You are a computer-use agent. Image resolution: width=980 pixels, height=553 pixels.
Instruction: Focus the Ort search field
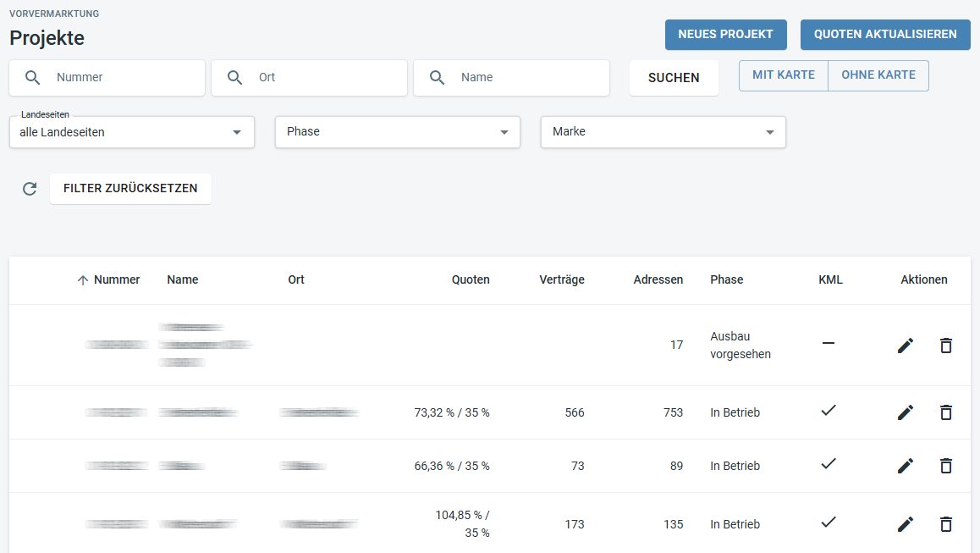[x=310, y=78]
